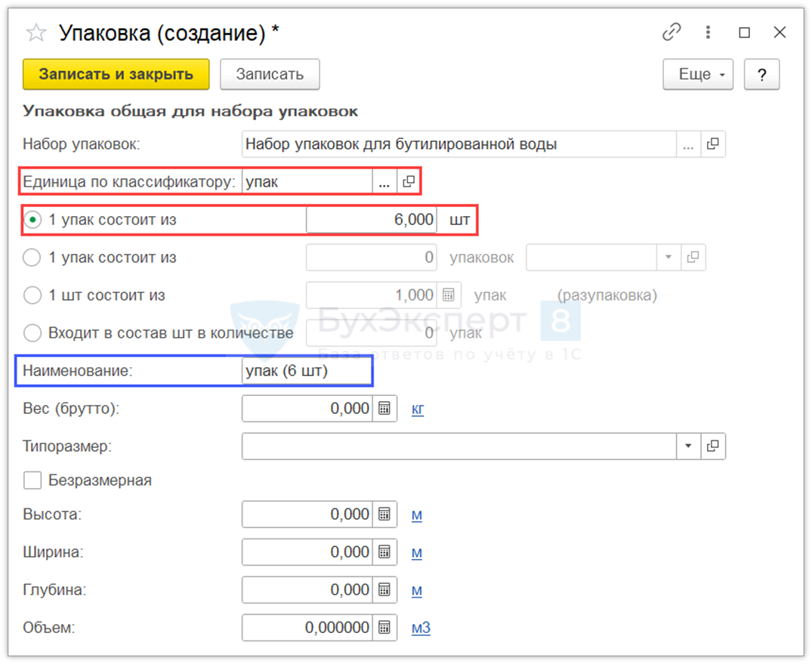The width and height of the screenshot is (812, 664).
Task: Select 'Входит в состав шт' radio option
Action: (x=32, y=333)
